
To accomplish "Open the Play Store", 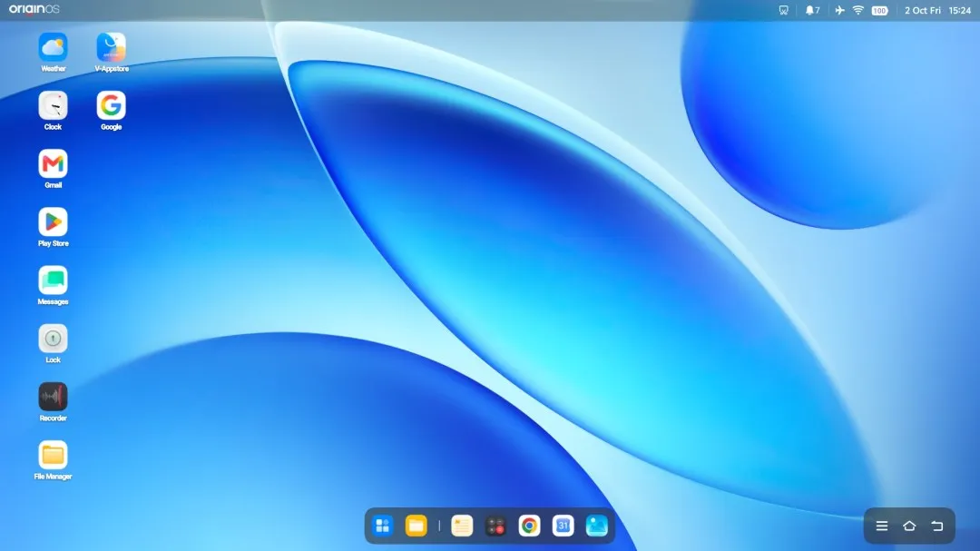I will (x=54, y=222).
